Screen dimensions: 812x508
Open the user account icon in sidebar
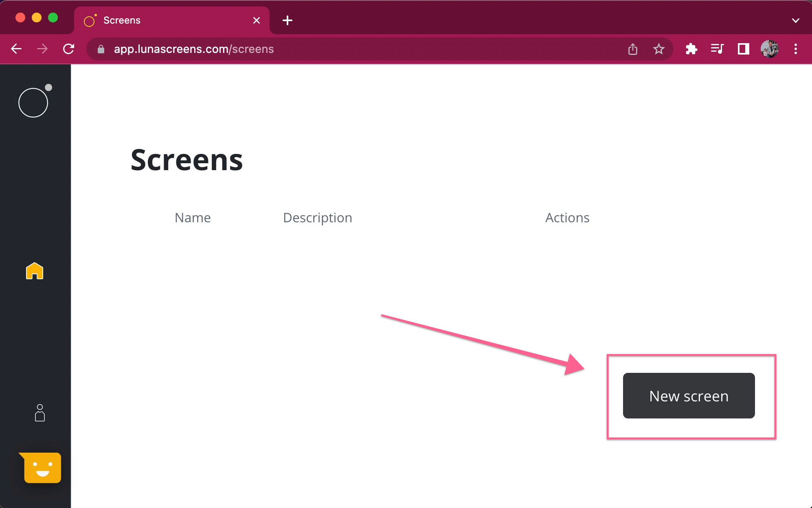(40, 413)
